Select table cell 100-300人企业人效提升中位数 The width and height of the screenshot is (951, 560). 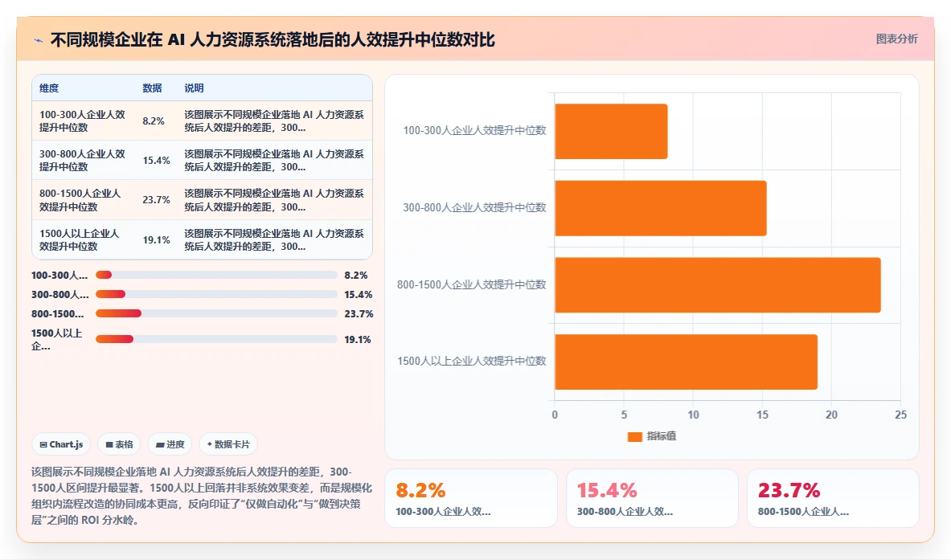[84, 121]
